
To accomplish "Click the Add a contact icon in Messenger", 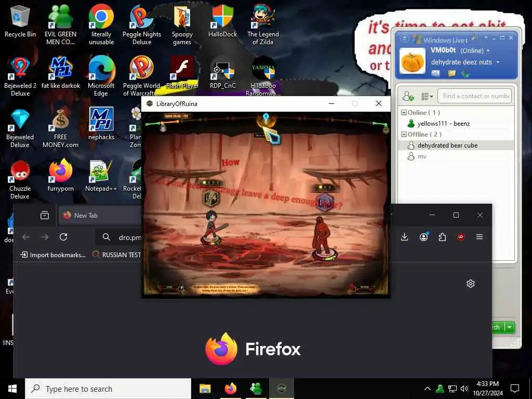I will pos(408,96).
